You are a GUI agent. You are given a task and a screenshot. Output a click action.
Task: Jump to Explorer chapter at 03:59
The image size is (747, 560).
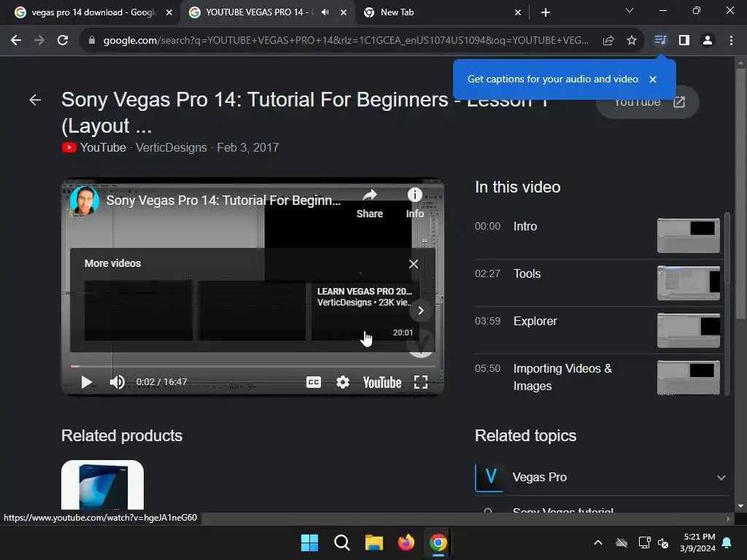tap(599, 330)
